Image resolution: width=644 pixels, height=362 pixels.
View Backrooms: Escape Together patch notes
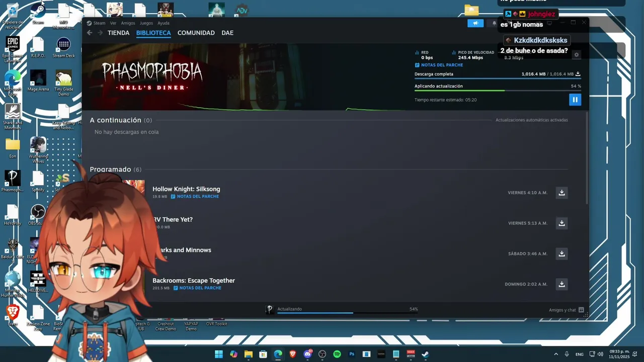[x=197, y=288]
